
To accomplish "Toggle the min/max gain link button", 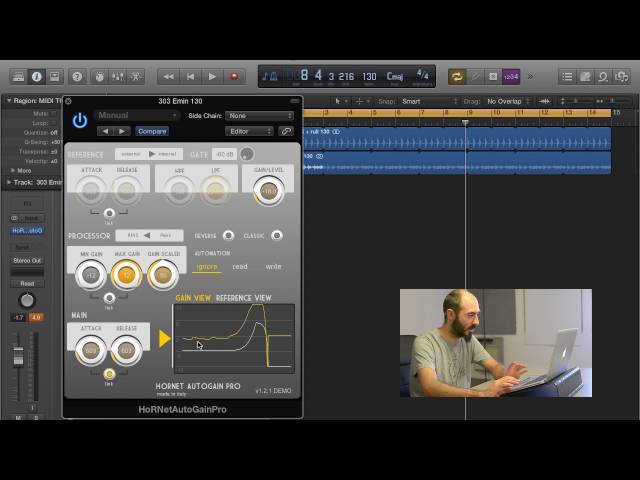I will pyautogui.click(x=109, y=298).
